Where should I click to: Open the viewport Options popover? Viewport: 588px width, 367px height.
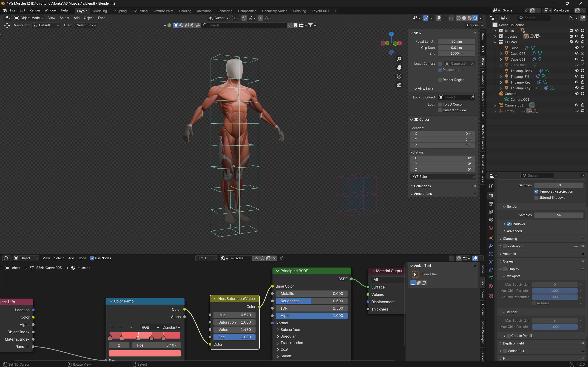[474, 25]
